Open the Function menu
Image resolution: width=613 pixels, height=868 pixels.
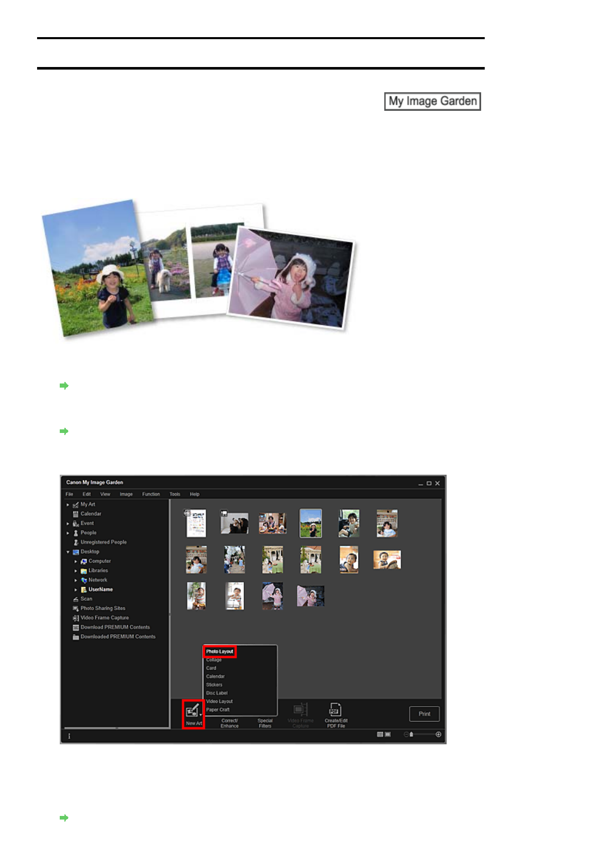click(x=151, y=494)
